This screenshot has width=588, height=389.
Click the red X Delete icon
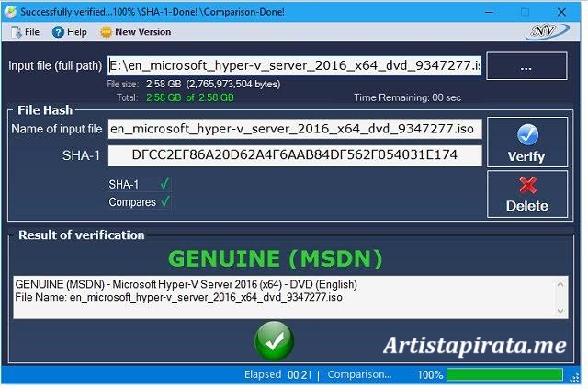528,185
